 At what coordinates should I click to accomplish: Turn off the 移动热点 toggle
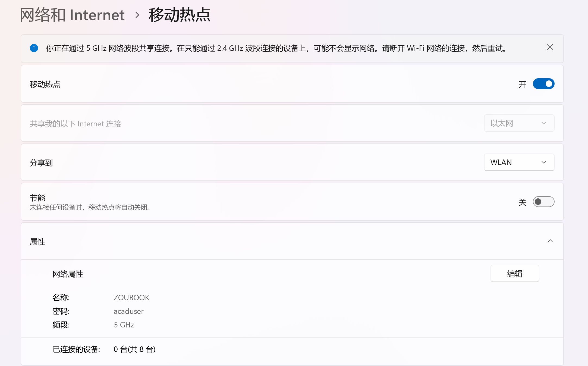pyautogui.click(x=543, y=84)
